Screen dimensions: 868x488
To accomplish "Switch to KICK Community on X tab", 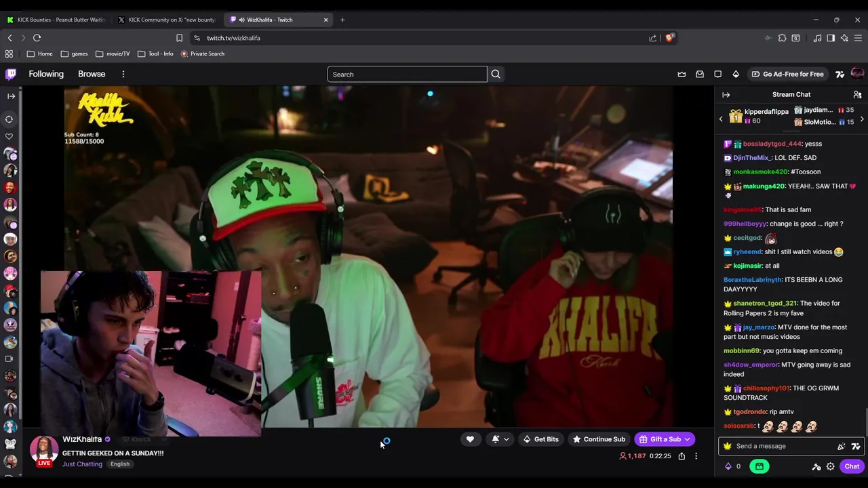I will tap(166, 20).
